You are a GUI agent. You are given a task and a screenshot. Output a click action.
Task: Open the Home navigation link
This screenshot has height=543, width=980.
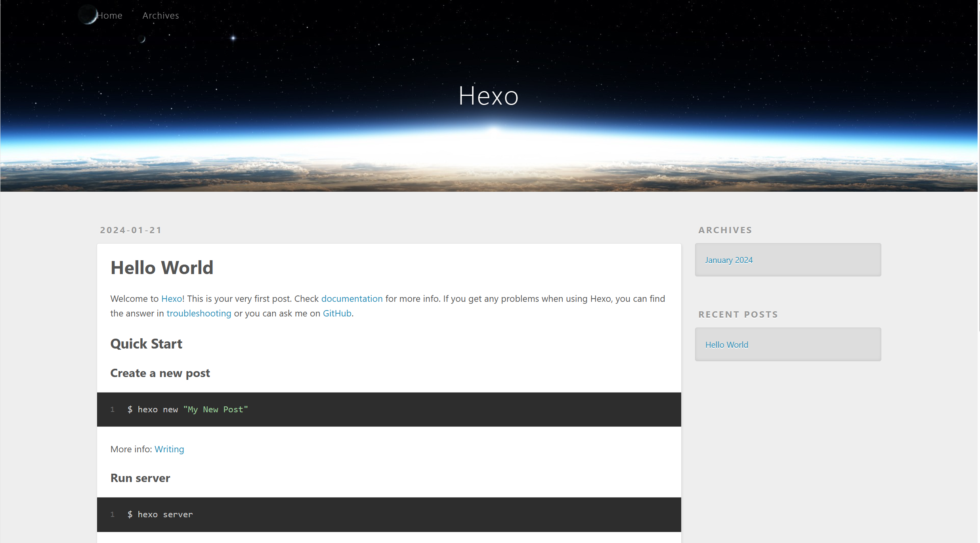pos(109,15)
